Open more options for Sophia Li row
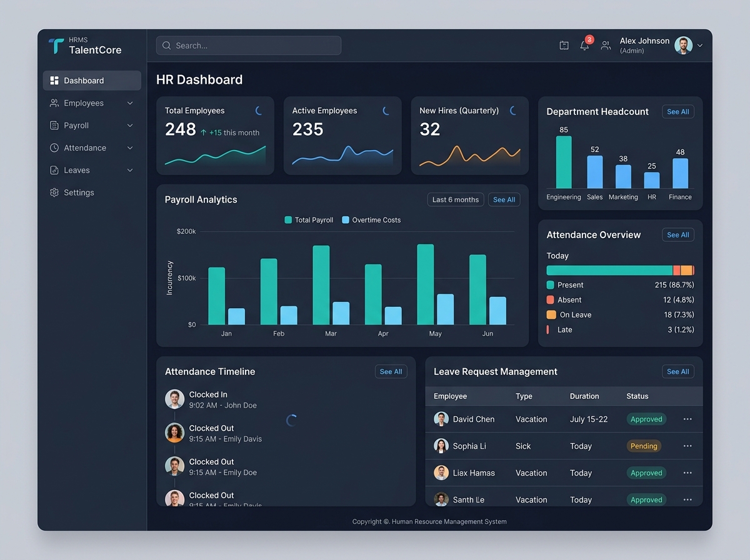This screenshot has width=750, height=560. [x=687, y=446]
